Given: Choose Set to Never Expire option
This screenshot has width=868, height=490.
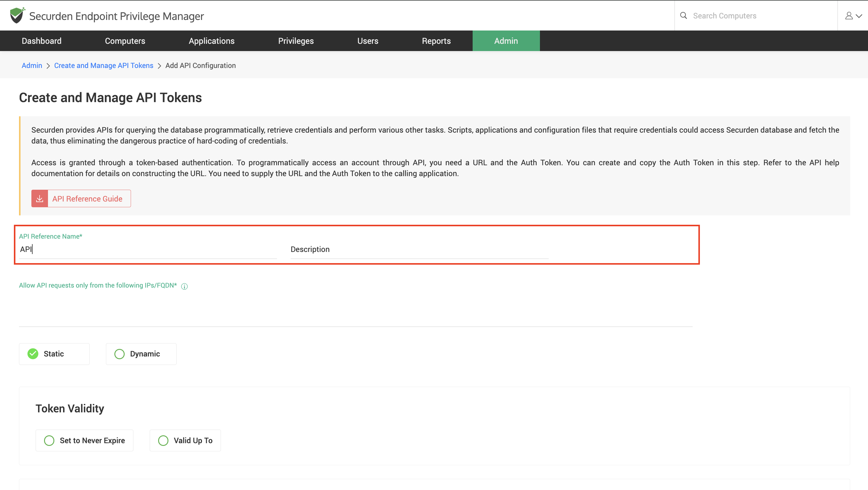Looking at the screenshot, I should pos(49,440).
